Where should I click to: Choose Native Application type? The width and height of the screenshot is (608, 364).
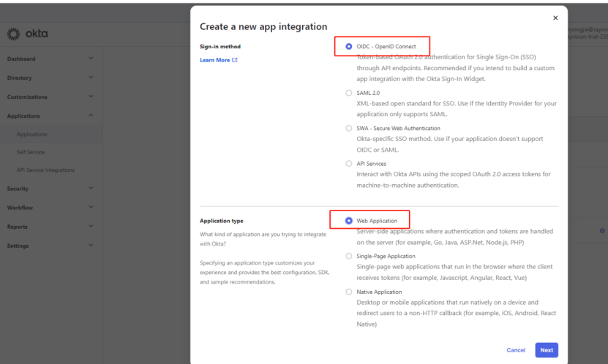click(349, 292)
